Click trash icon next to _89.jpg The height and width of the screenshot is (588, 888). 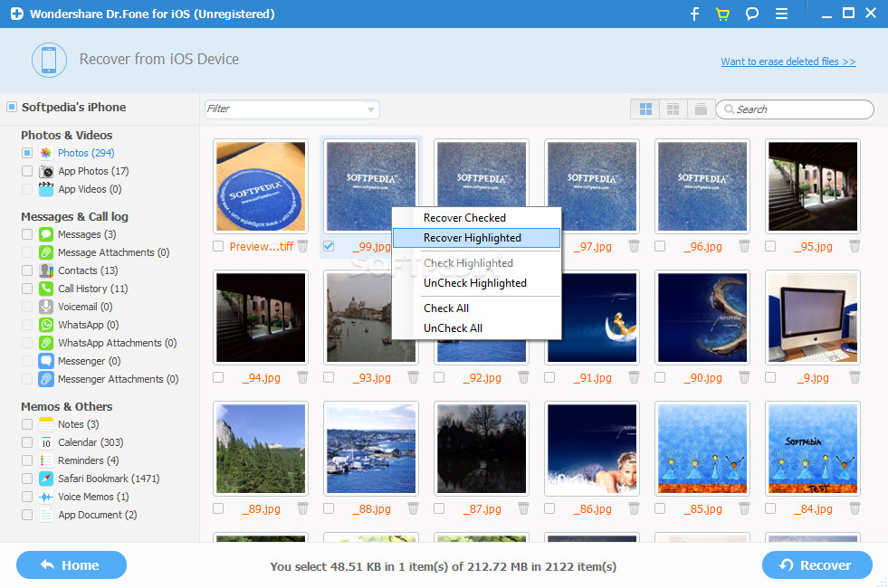[x=303, y=508]
